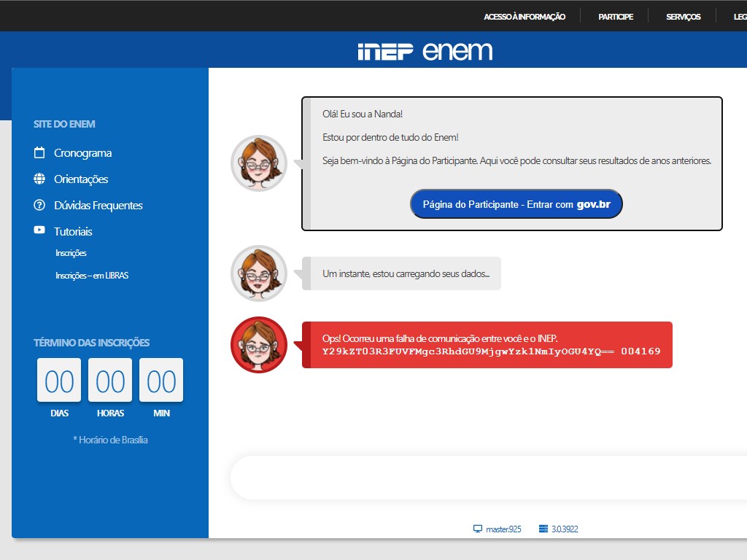Screen dimensions: 747x560
Task: Click the TÉRMINO DAS INSCRIÇÕES heading
Action: point(91,343)
